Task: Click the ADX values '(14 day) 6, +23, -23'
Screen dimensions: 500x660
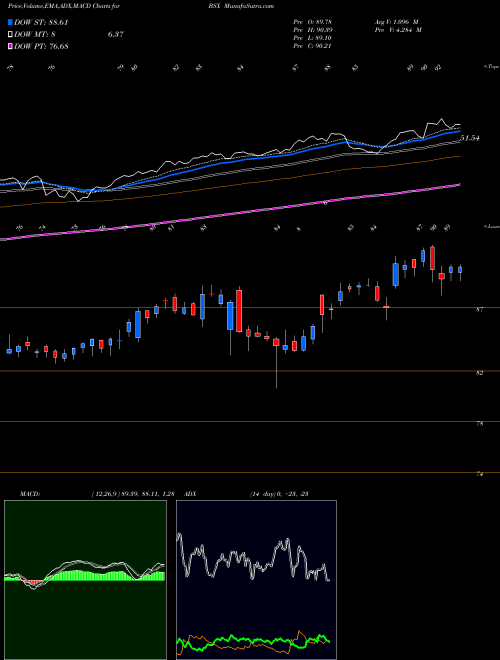Action: (279, 494)
